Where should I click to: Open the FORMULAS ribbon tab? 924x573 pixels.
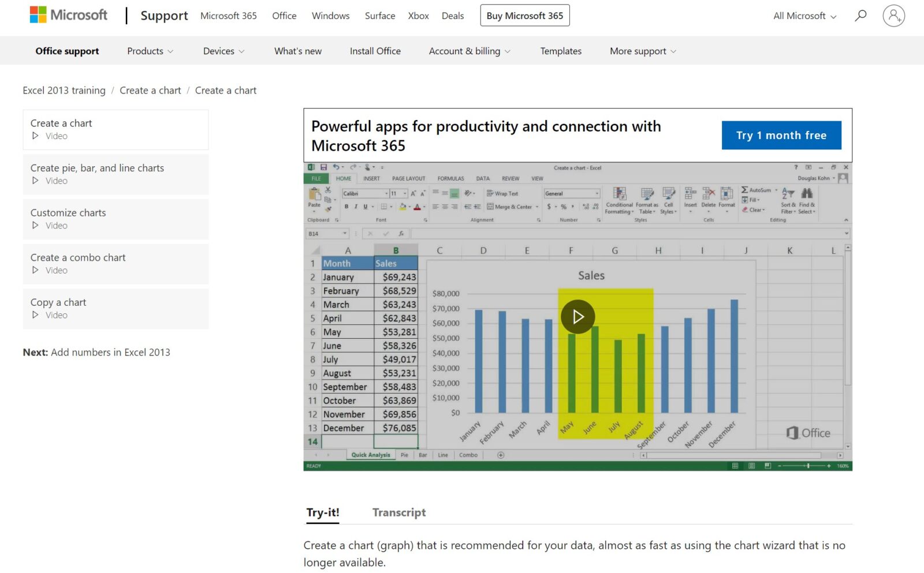point(450,178)
